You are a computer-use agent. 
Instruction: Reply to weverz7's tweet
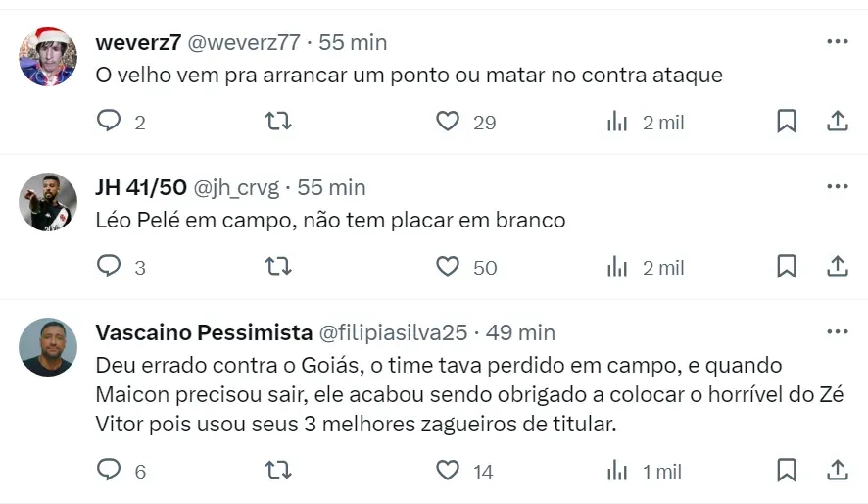(109, 122)
